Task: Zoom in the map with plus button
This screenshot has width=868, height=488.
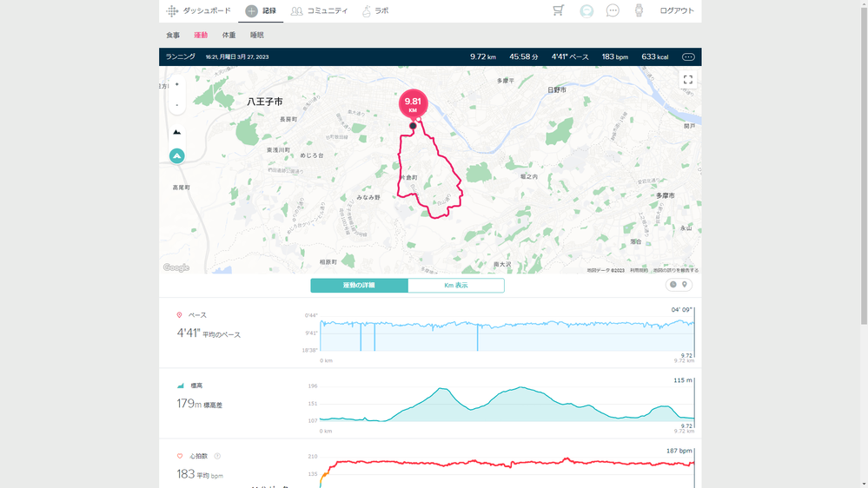Action: [176, 84]
